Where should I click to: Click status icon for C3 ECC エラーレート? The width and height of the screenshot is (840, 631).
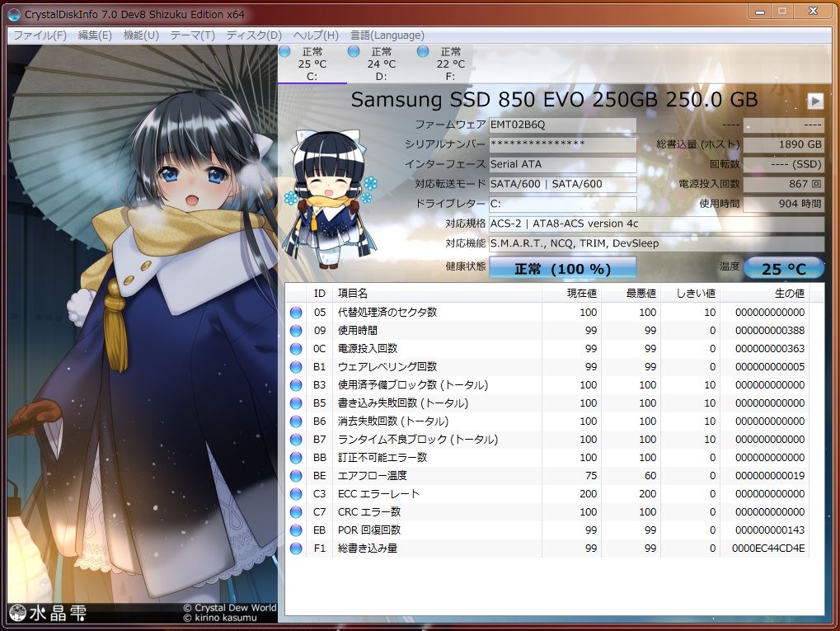click(x=296, y=494)
